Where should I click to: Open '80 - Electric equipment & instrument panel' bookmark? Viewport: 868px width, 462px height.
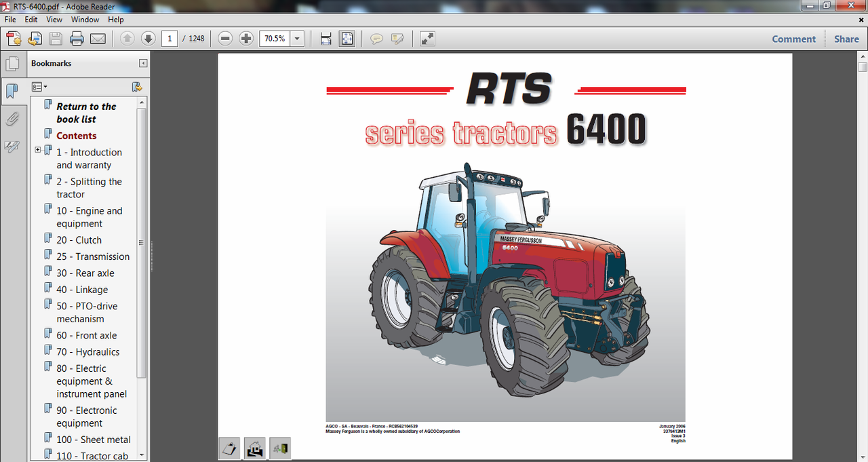(x=92, y=381)
